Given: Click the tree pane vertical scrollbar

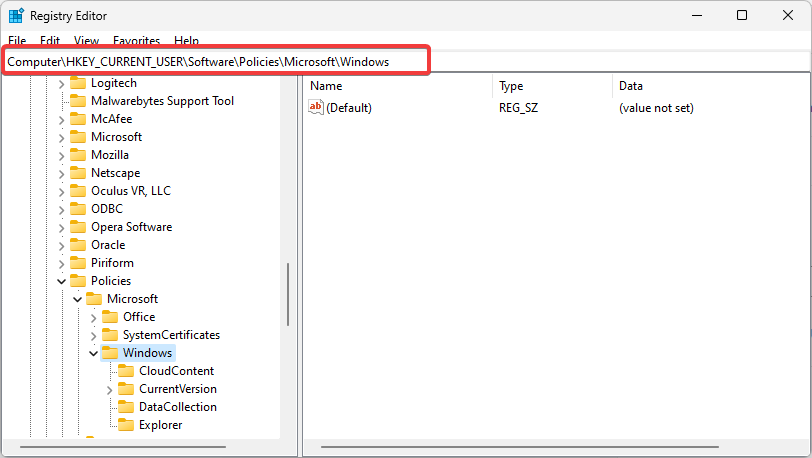Looking at the screenshot, I should pyautogui.click(x=288, y=294).
